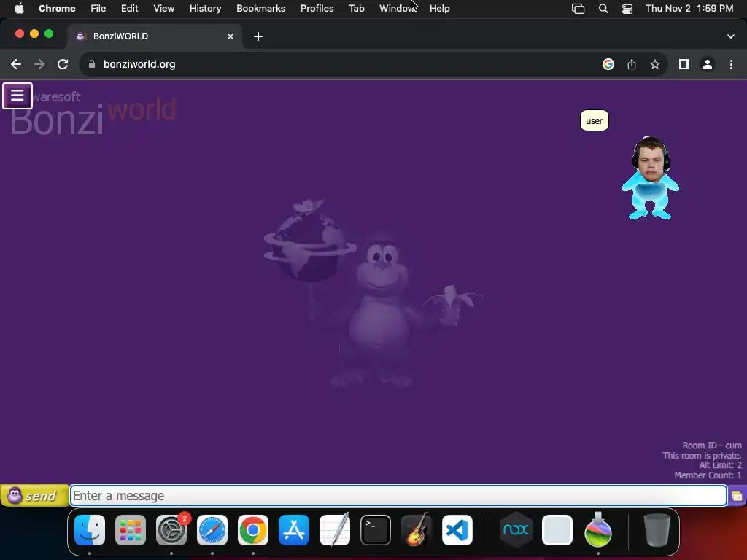Open System Settings from the Dock
This screenshot has width=747, height=560.
[171, 530]
